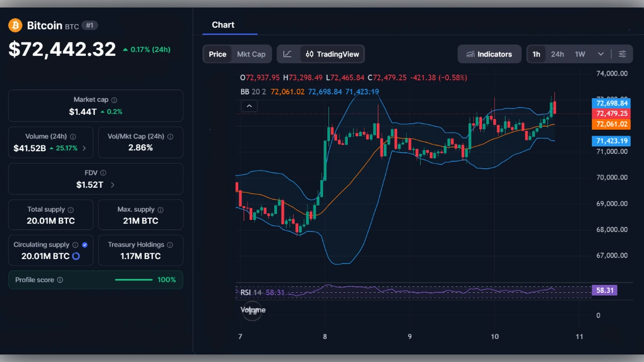Select the line chart type icon
The width and height of the screenshot is (644, 362).
coord(288,54)
